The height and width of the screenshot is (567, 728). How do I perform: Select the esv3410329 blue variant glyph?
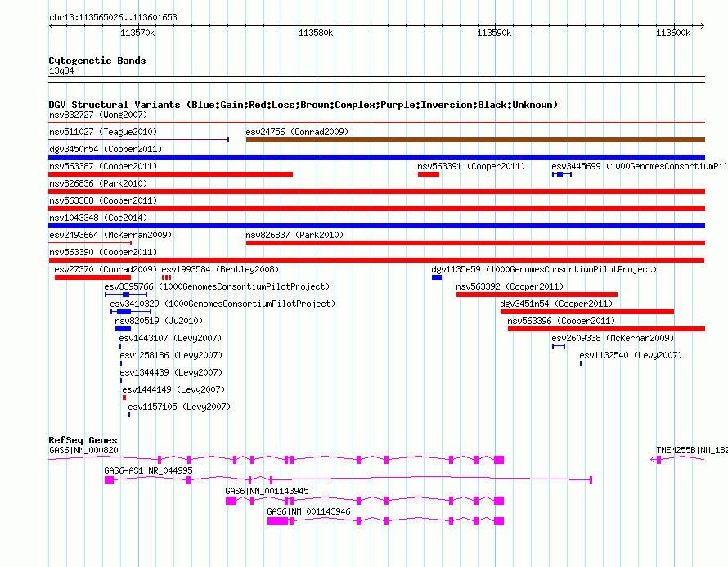tap(131, 312)
